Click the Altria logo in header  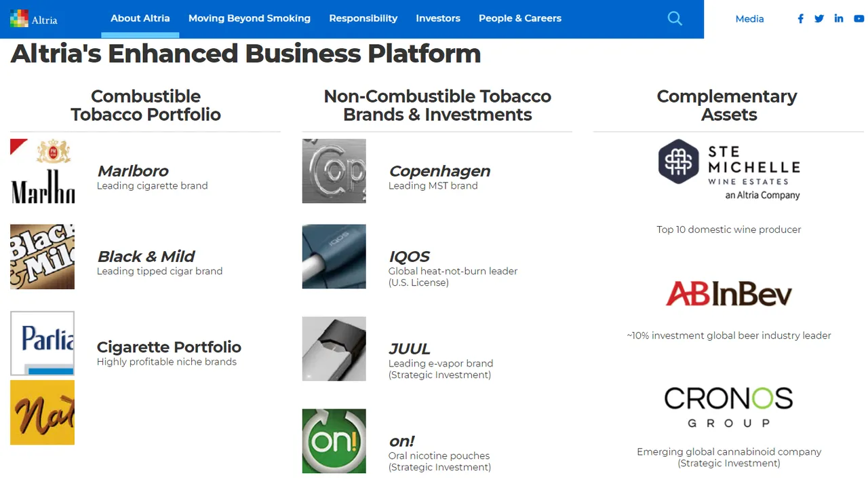(x=34, y=18)
